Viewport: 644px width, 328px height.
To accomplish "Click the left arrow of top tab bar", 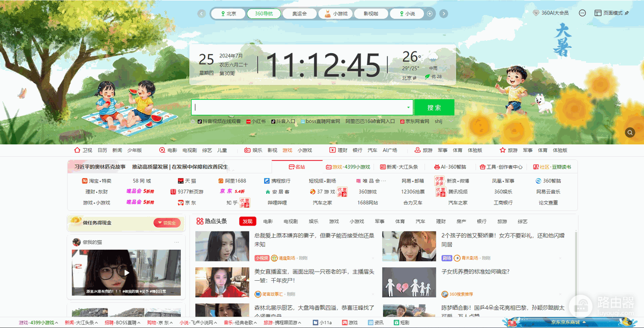I will [x=202, y=13].
